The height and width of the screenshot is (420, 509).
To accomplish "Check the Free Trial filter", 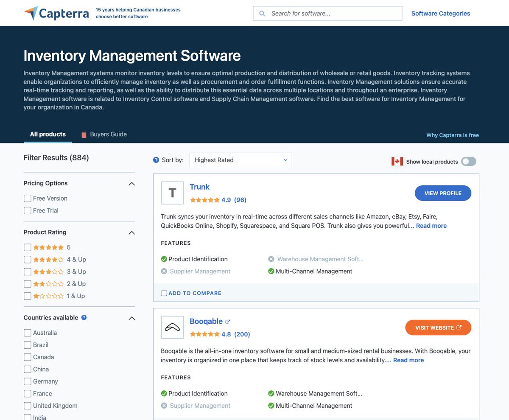I will tap(28, 210).
